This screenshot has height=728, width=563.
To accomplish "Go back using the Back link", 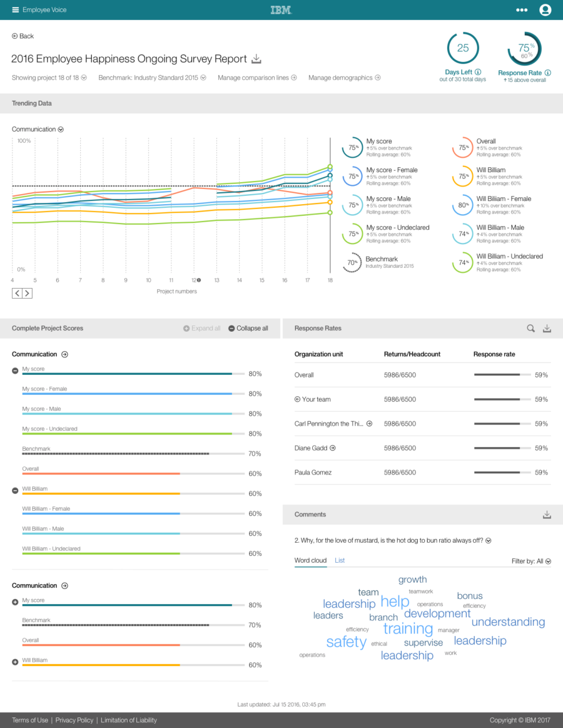I will [23, 36].
